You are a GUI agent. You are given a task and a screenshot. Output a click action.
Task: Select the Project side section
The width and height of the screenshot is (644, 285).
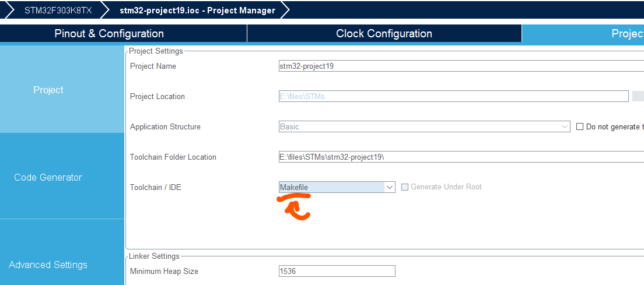(x=48, y=90)
